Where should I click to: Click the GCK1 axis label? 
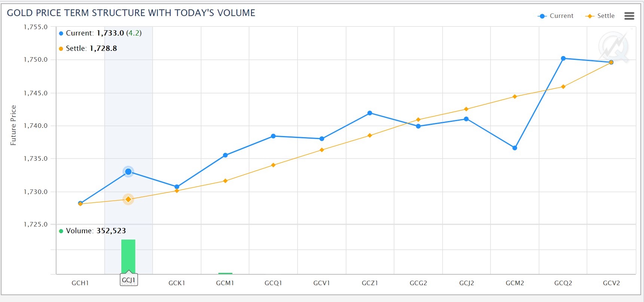point(177,283)
